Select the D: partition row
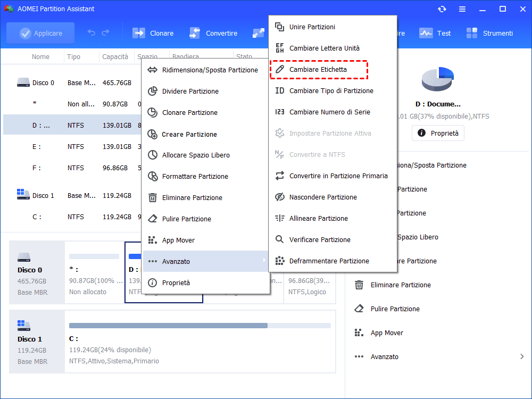Image resolution: width=532 pixels, height=399 pixels. pos(72,125)
